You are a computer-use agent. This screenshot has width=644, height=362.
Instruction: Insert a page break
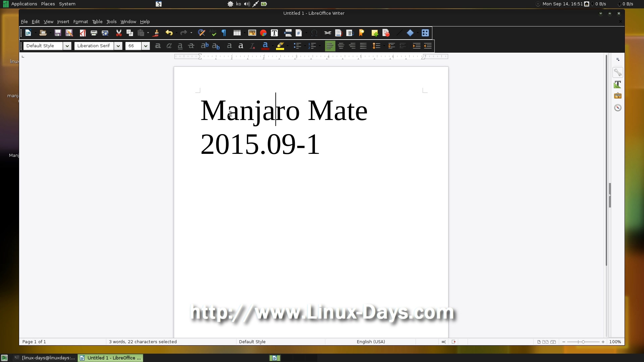288,33
